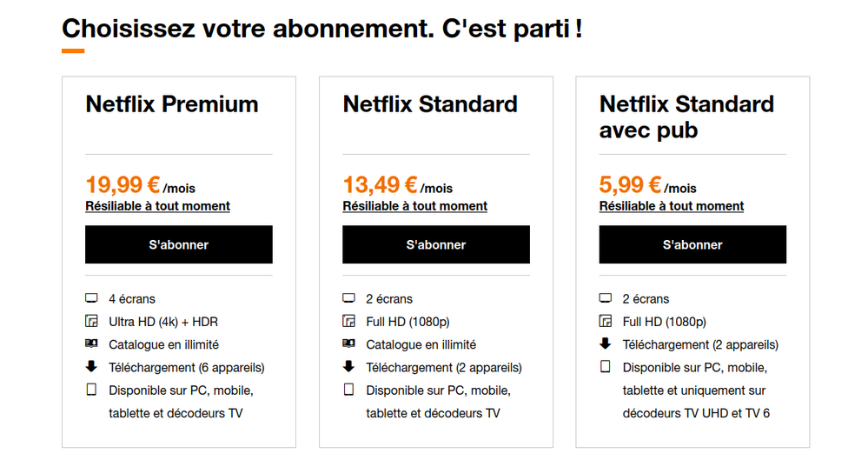Click the screen icon in Standard avec pub
Image resolution: width=868 pixels, height=467 pixels.
pyautogui.click(x=606, y=298)
